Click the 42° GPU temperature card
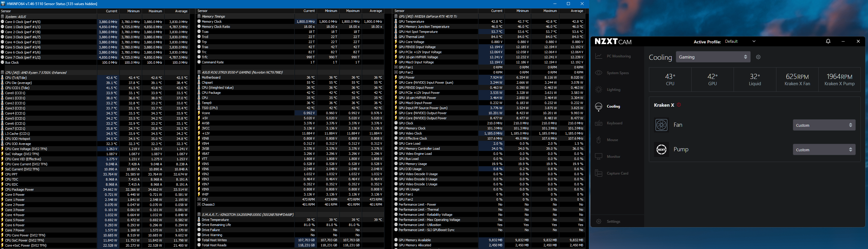This screenshot has width=868, height=249. [x=713, y=80]
